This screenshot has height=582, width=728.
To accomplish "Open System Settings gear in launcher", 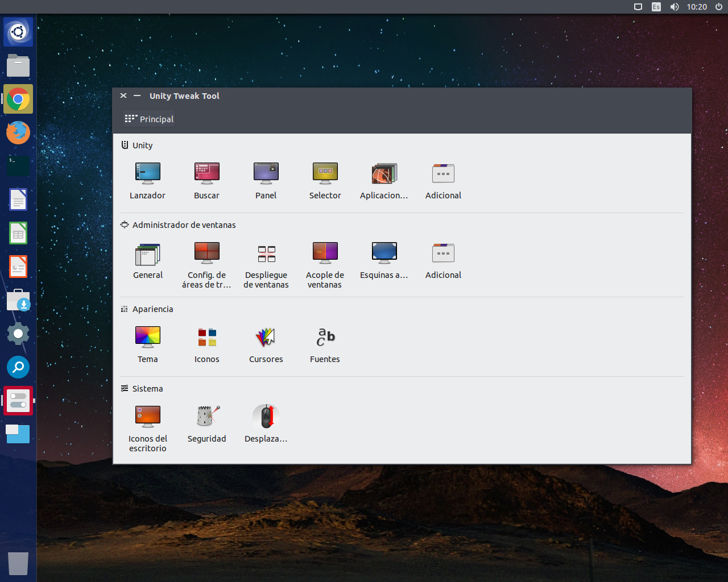I will coord(18,334).
